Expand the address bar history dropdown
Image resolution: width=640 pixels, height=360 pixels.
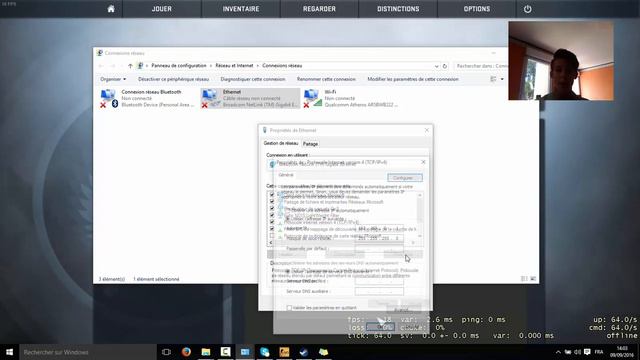tap(436, 66)
